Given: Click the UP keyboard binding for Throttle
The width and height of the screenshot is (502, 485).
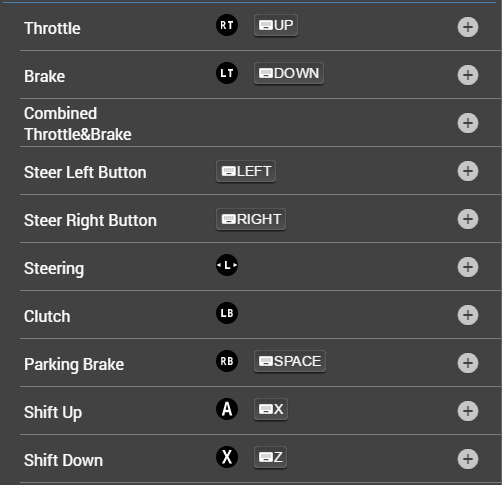Looking at the screenshot, I should (276, 25).
